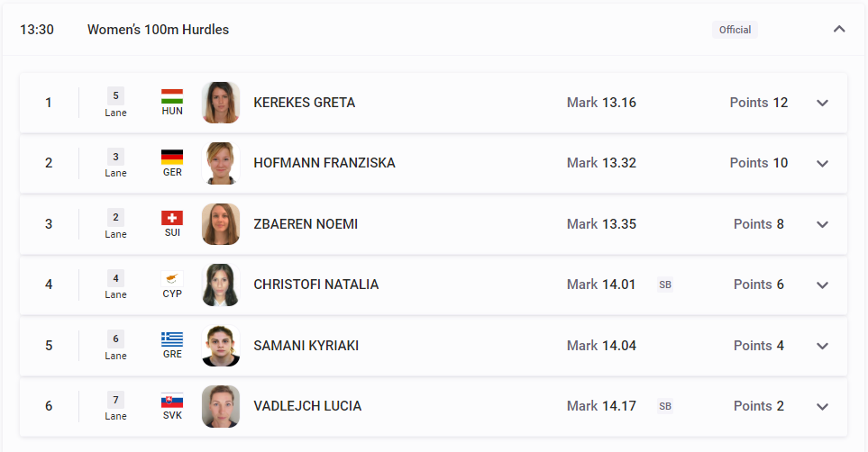Expand Zbaeren Noemi result row chevron

[x=823, y=224]
